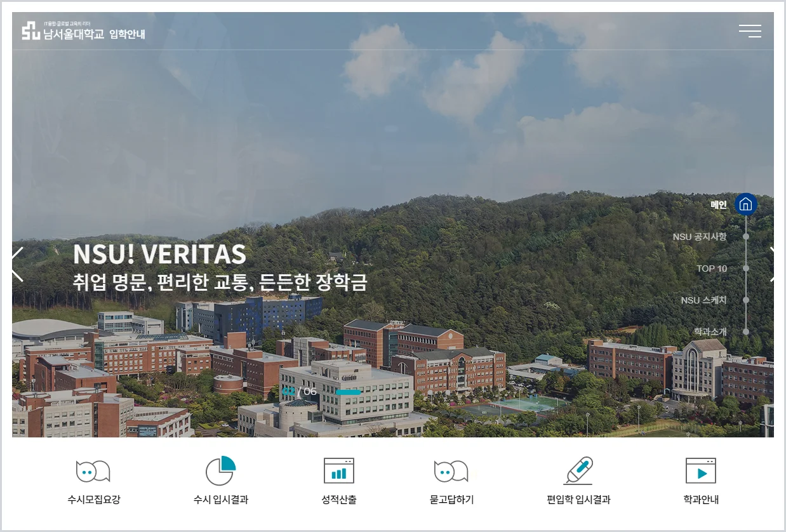Click the 수시 입시결과 text link

click(x=221, y=500)
